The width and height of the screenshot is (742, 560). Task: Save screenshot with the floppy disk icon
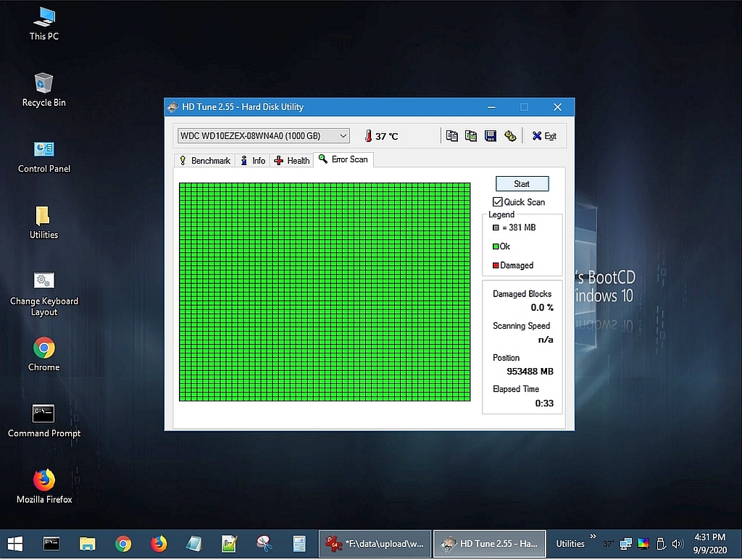(491, 136)
